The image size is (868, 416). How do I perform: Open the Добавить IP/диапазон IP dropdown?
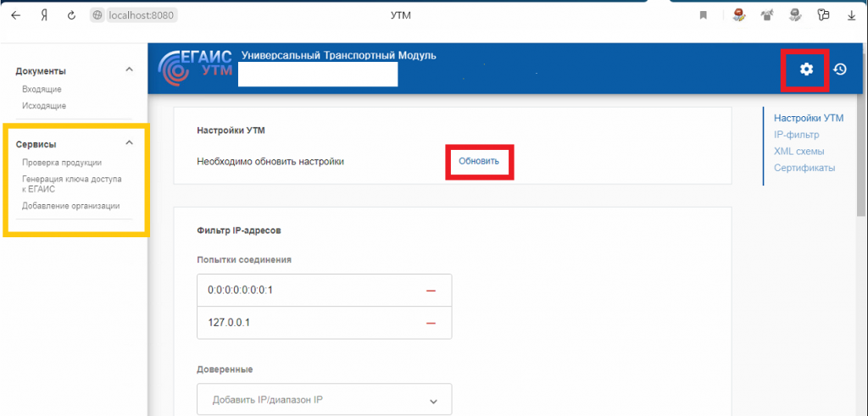tap(325, 399)
